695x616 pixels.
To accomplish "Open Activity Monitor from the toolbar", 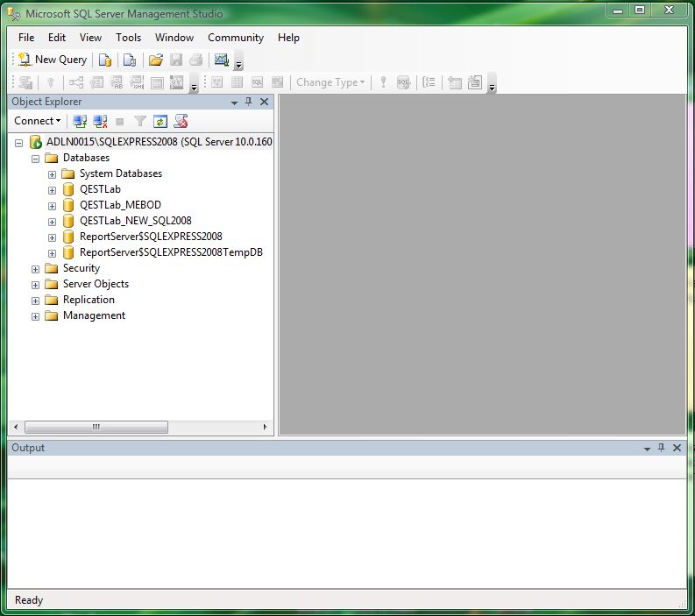I will [221, 60].
